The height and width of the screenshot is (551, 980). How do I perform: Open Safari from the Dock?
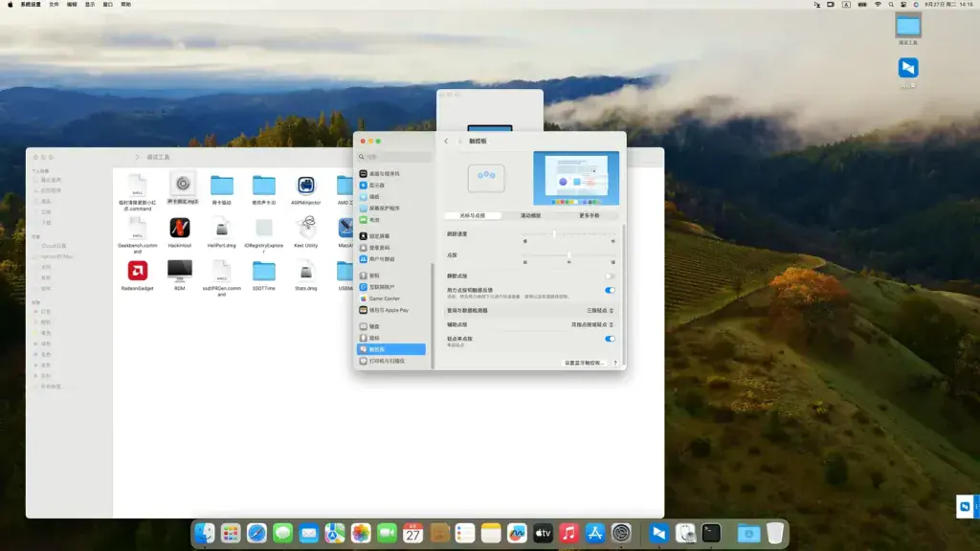click(256, 533)
